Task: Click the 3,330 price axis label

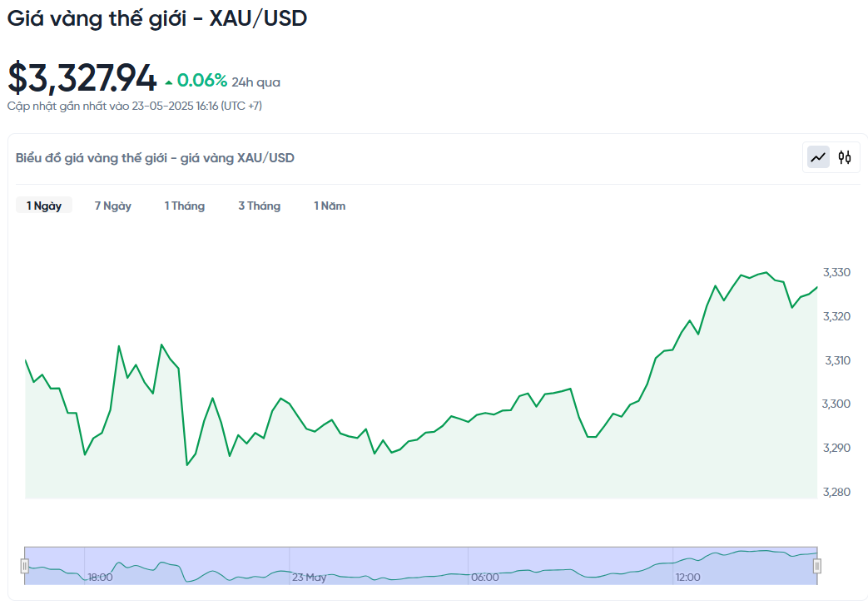Action: pos(836,272)
